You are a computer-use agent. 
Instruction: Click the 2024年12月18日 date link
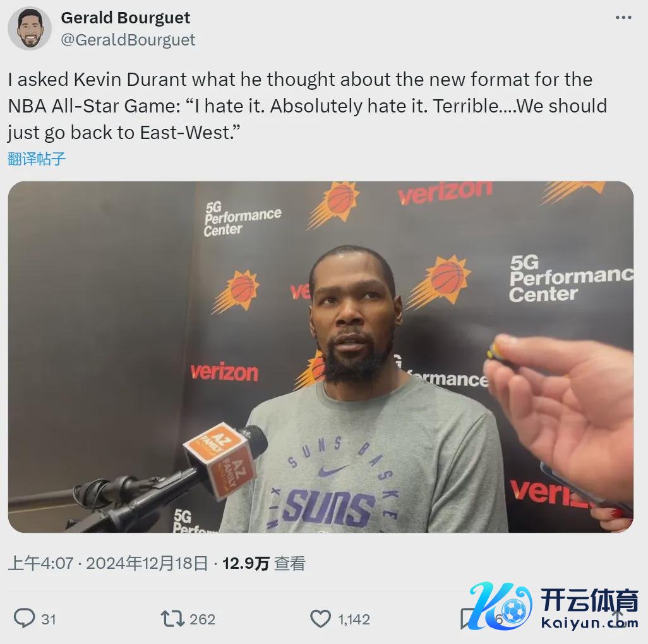point(147,563)
